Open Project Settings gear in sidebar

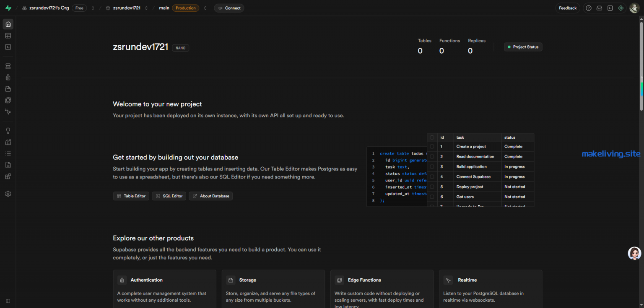point(8,194)
